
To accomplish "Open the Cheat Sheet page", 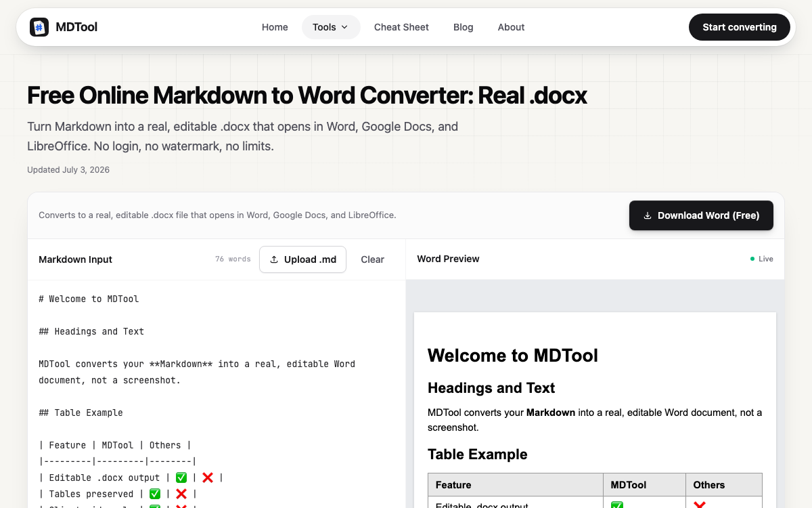I will point(401,27).
